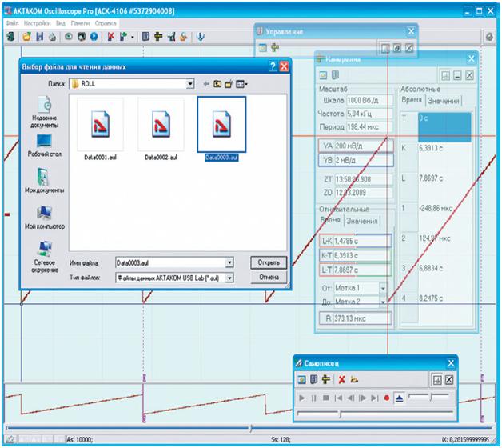Open Мой компьютер in places sidebar

pyautogui.click(x=45, y=218)
